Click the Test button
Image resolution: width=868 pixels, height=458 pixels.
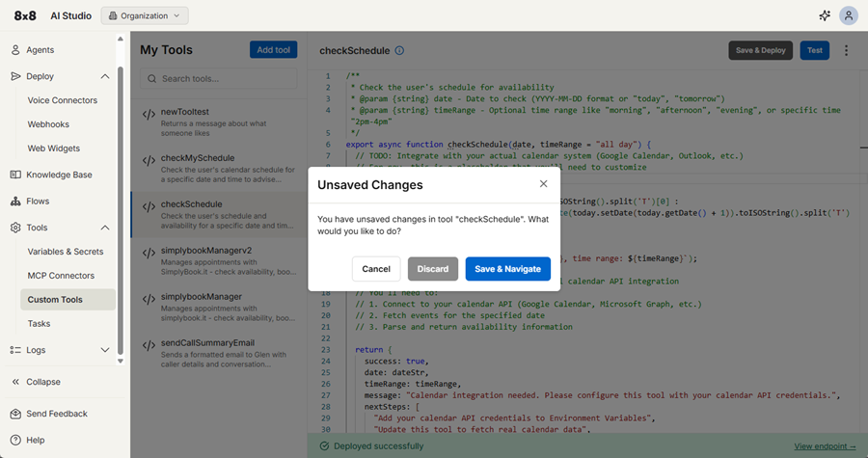click(x=814, y=50)
